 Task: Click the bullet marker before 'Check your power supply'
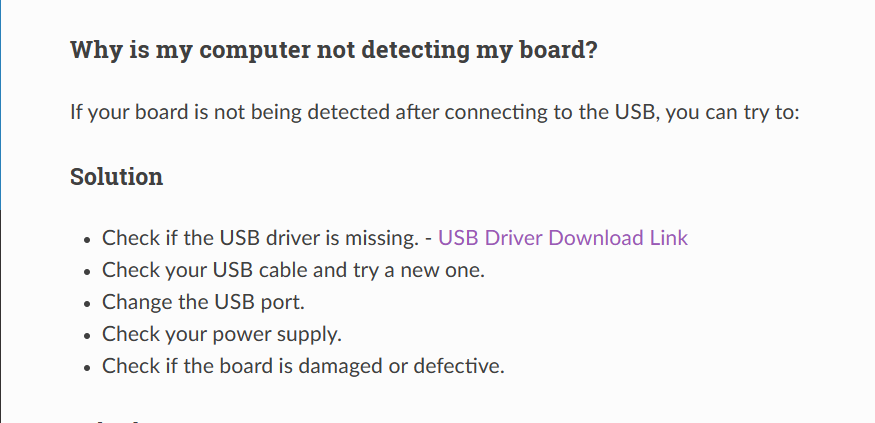pos(86,336)
